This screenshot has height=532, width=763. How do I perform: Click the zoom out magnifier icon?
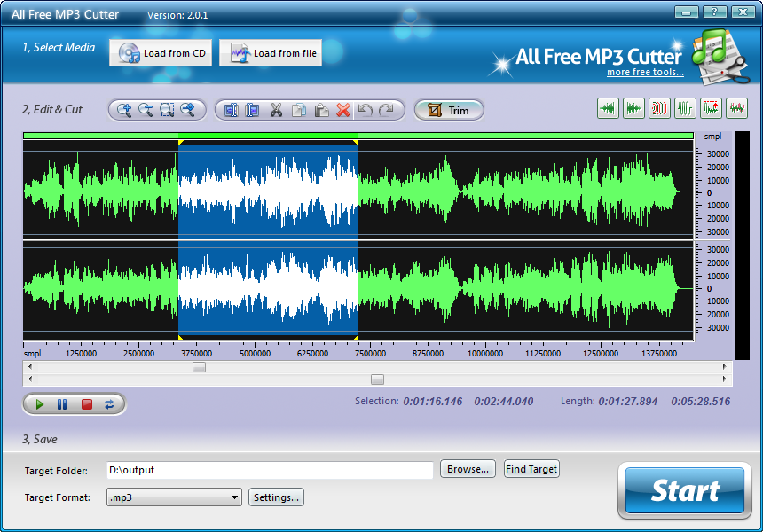point(146,110)
